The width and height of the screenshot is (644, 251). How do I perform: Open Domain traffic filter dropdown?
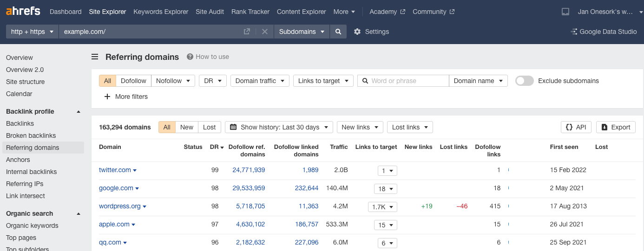pos(260,81)
